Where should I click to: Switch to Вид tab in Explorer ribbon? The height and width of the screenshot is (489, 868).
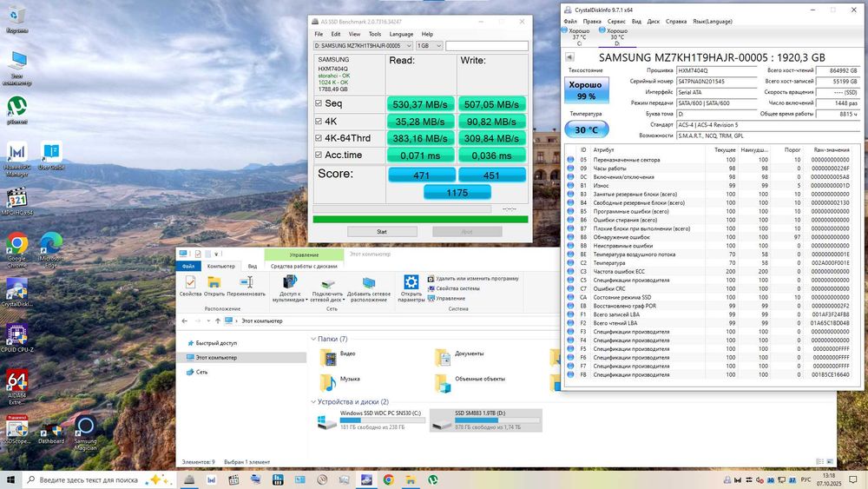coord(253,266)
